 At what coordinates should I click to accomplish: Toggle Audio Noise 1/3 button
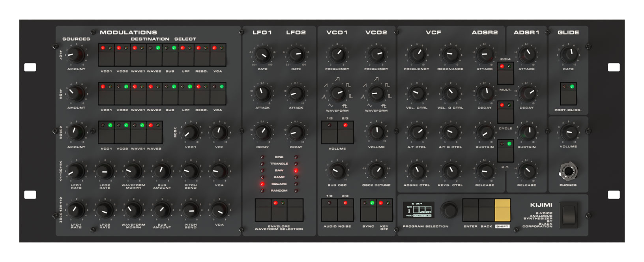click(x=329, y=210)
